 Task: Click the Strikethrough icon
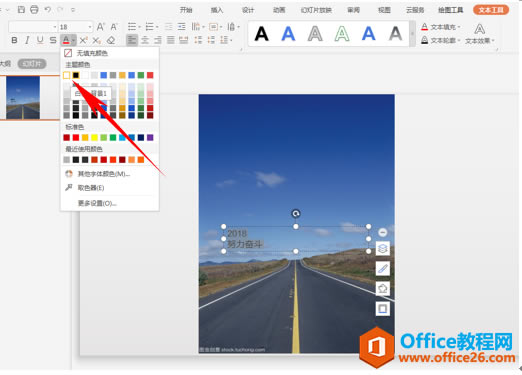click(53, 40)
